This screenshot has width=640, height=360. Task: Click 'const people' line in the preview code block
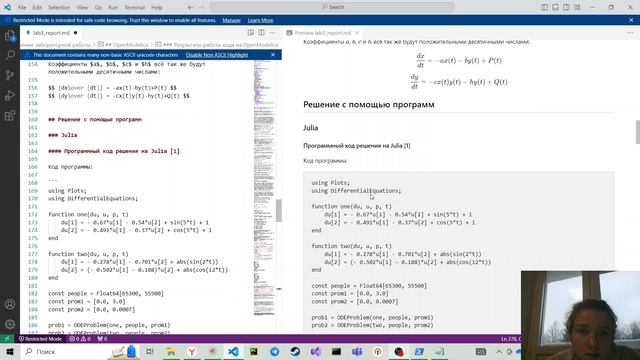pyautogui.click(x=369, y=286)
